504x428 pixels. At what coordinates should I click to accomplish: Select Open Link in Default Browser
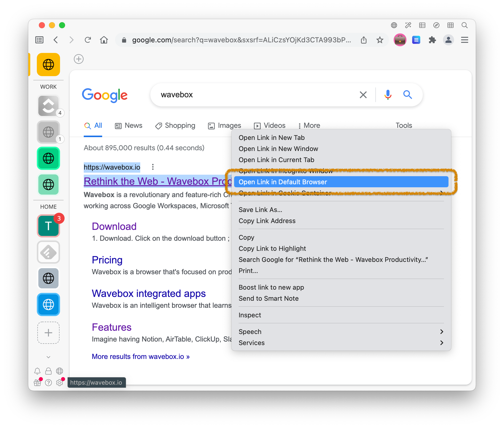(x=341, y=182)
